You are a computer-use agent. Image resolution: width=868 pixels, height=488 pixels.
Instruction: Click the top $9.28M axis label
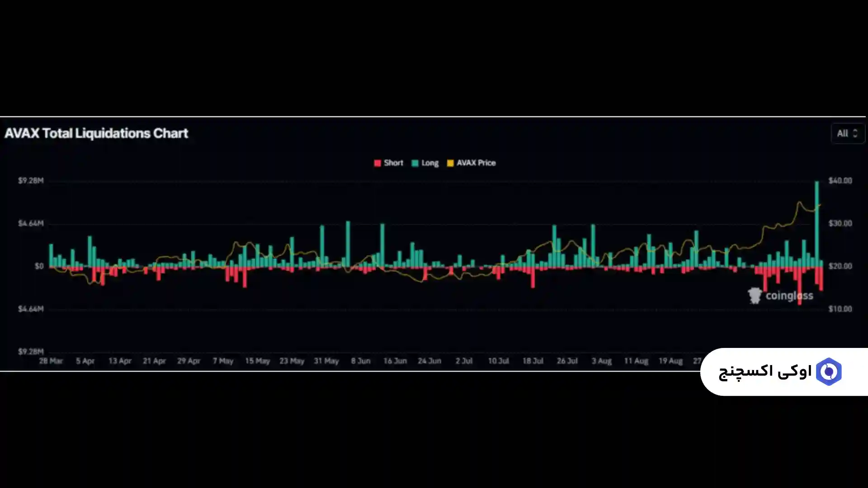click(x=31, y=181)
